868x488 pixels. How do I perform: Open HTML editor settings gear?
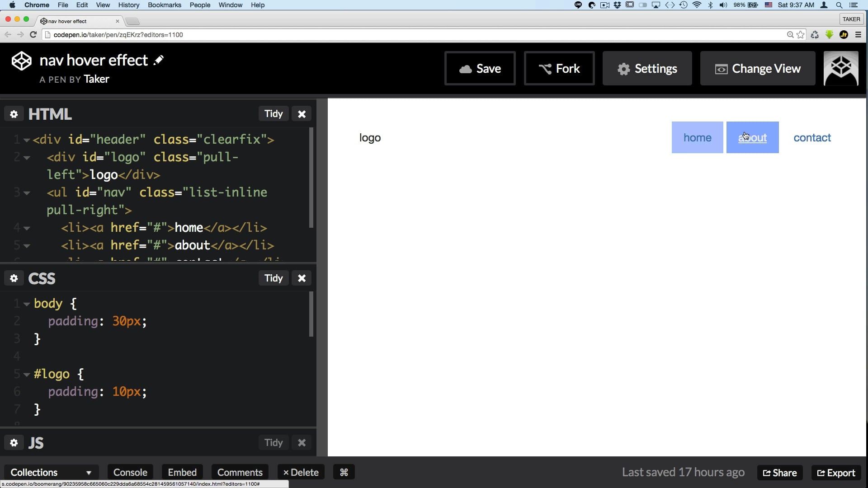(x=14, y=114)
